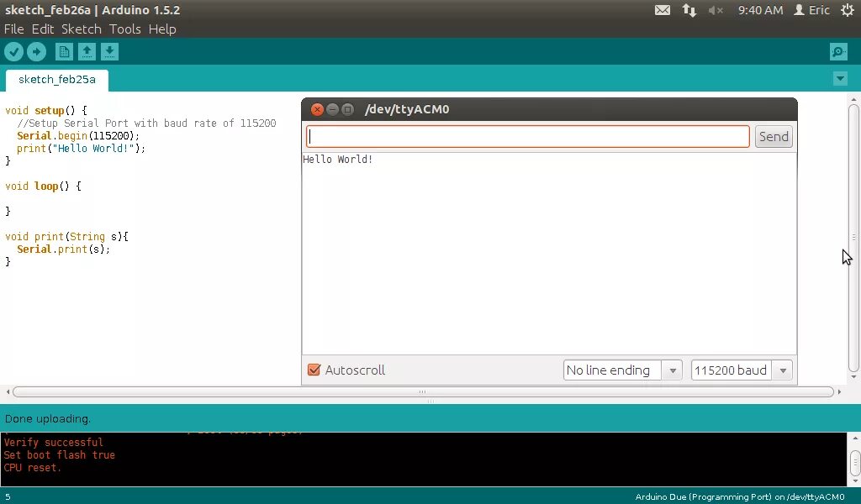Click the Verify checkmark toolbar icon
861x504 pixels.
point(13,52)
